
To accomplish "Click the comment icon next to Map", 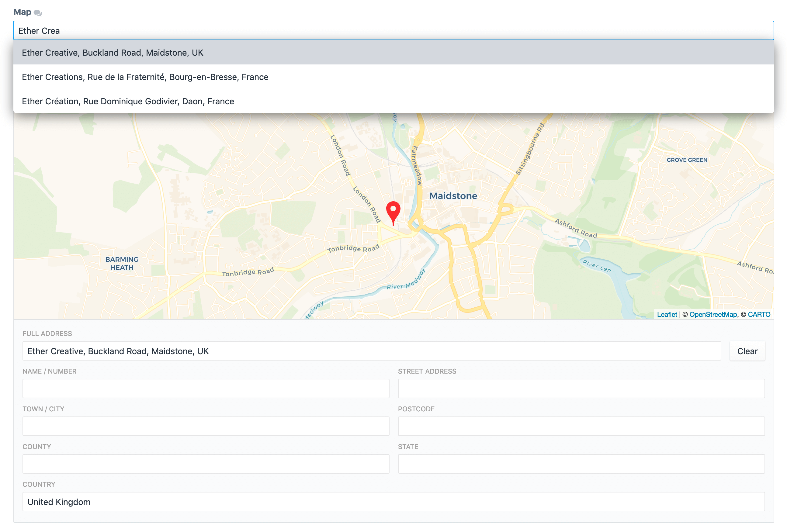I will (38, 13).
